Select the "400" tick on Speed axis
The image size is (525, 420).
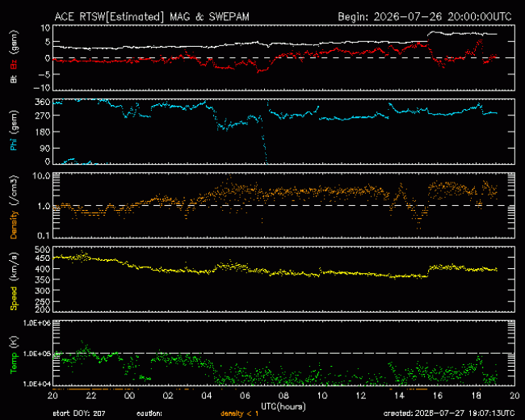[x=43, y=269]
